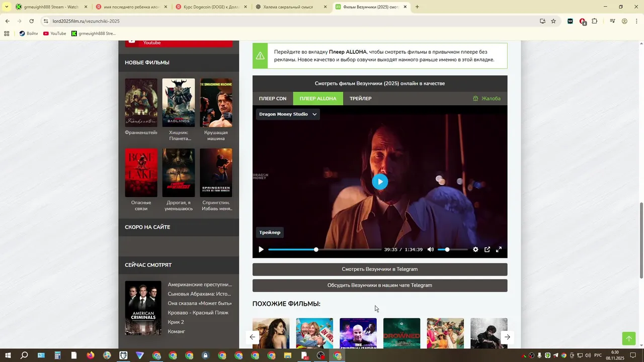This screenshot has height=362, width=644.
Task: Open the ТРЕЙЛЕР tab
Action: pos(361,99)
